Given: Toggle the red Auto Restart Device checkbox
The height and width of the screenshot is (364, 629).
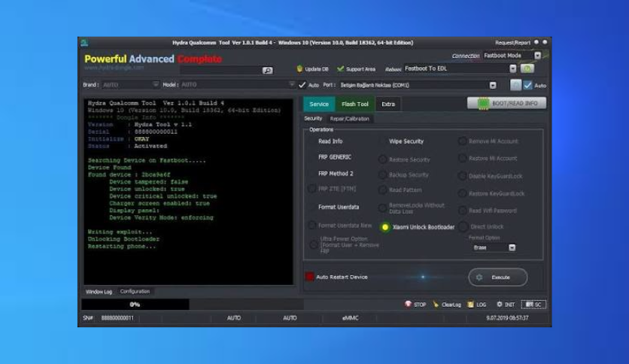Looking at the screenshot, I should coord(310,277).
